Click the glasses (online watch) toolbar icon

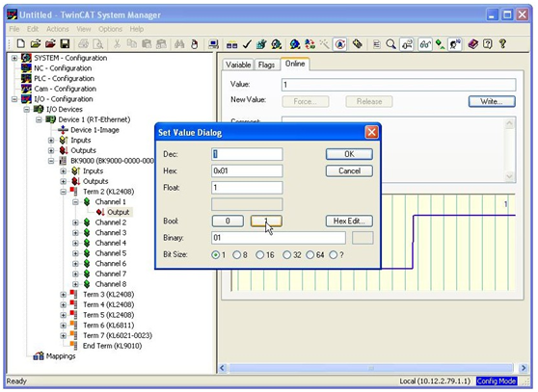[x=425, y=44]
